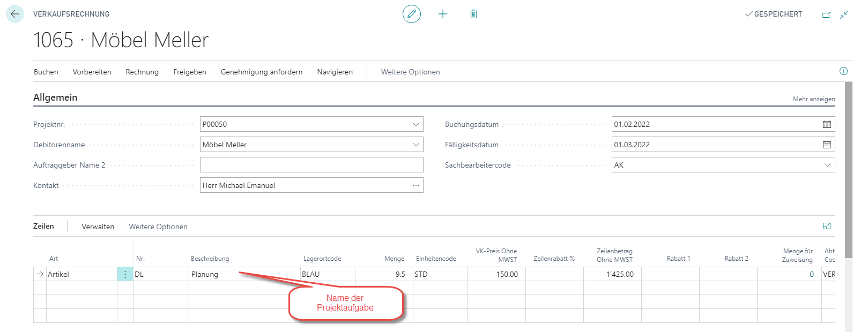
Task: Click the Lagerortcode column header
Action: pos(322,259)
